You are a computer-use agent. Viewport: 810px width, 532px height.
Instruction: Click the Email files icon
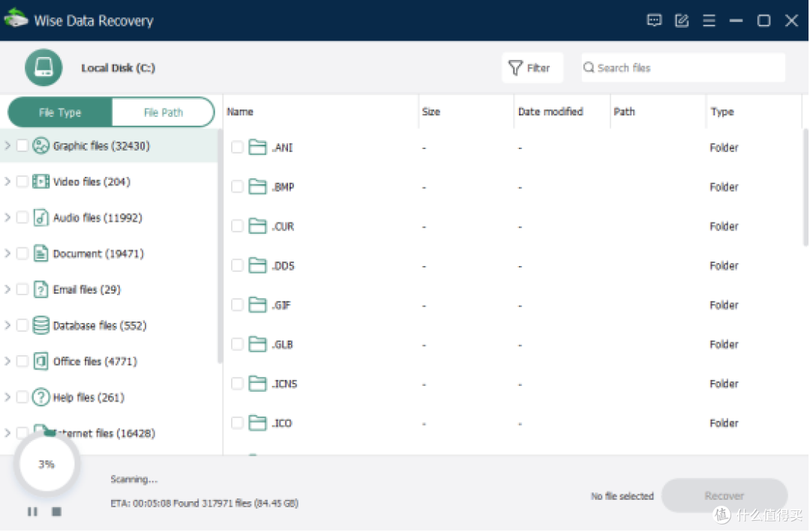pos(40,289)
